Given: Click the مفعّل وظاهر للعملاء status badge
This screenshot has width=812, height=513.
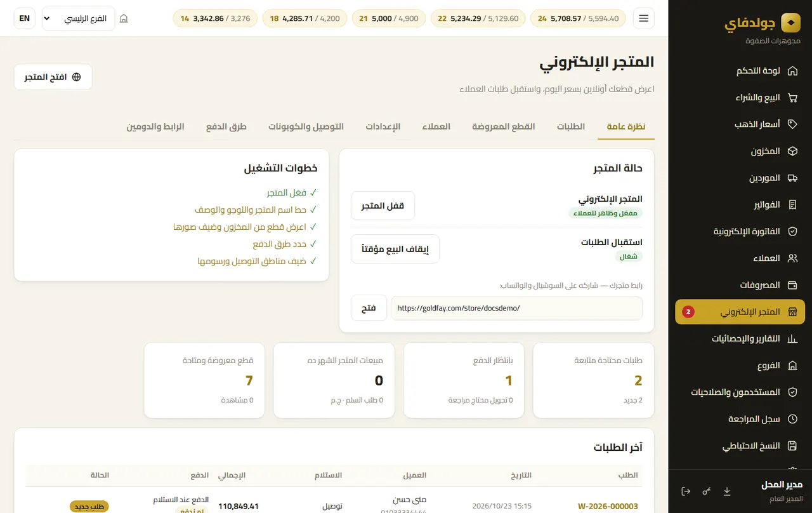Looking at the screenshot, I should (x=605, y=213).
